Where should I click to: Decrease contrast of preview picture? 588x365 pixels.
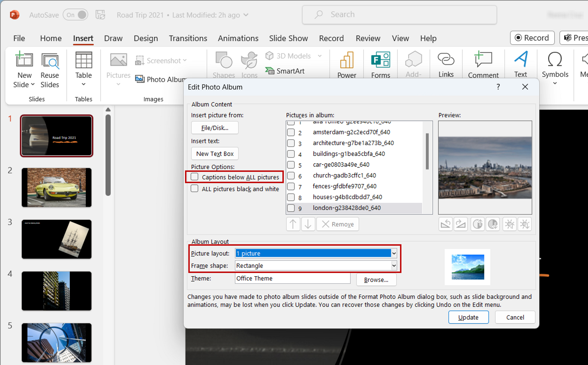[x=493, y=224]
